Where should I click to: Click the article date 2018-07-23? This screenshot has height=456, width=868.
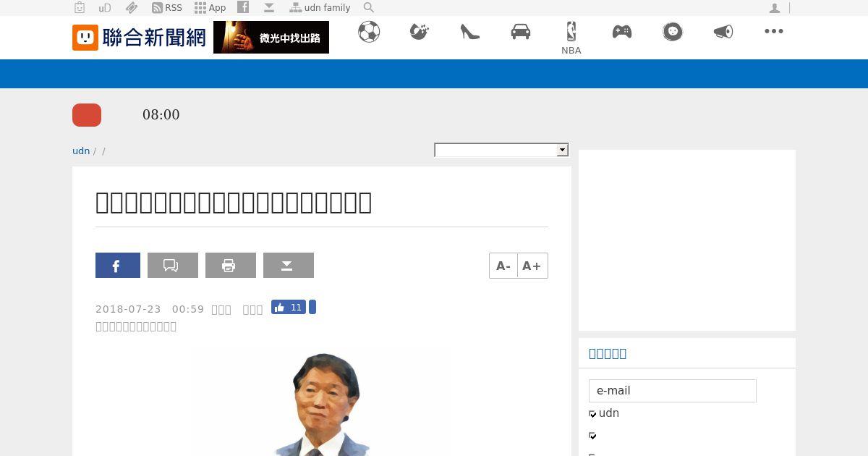(128, 309)
